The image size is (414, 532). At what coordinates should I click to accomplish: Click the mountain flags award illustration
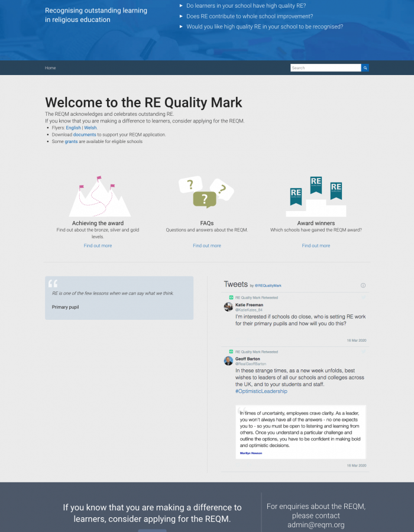coord(100,196)
